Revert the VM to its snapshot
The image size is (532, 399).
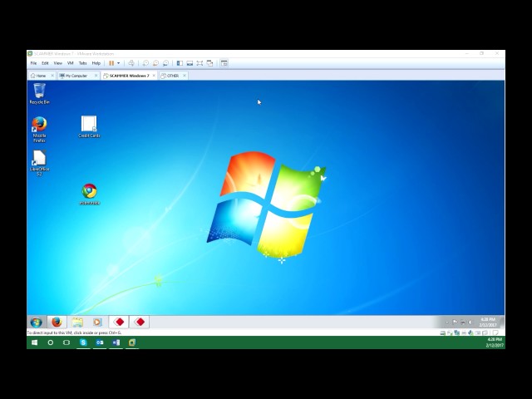tap(155, 63)
